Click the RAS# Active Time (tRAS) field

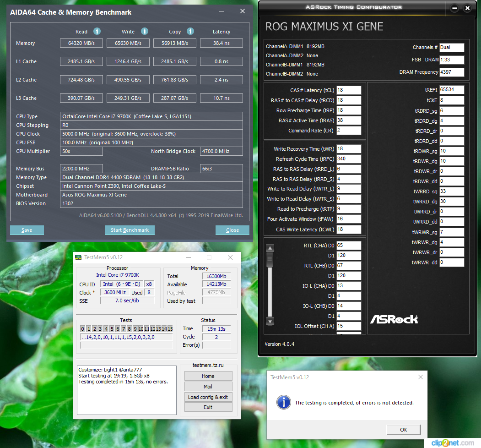click(x=349, y=120)
